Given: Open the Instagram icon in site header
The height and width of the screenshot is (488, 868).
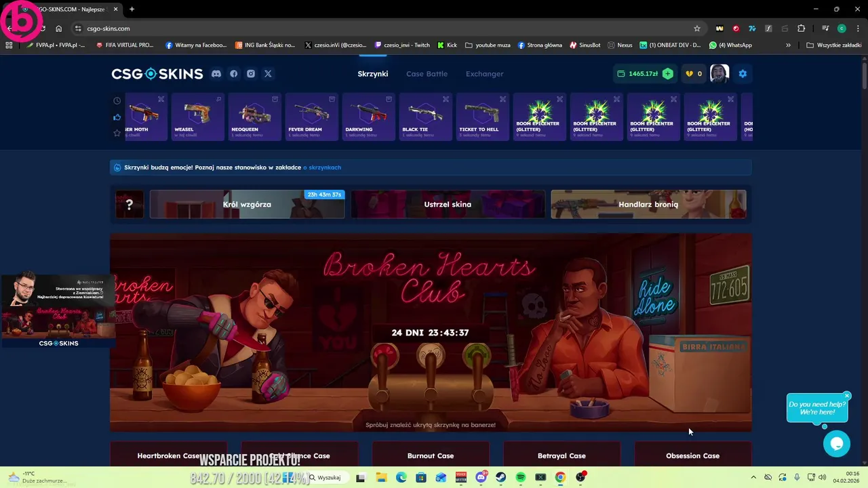Looking at the screenshot, I should [251, 74].
